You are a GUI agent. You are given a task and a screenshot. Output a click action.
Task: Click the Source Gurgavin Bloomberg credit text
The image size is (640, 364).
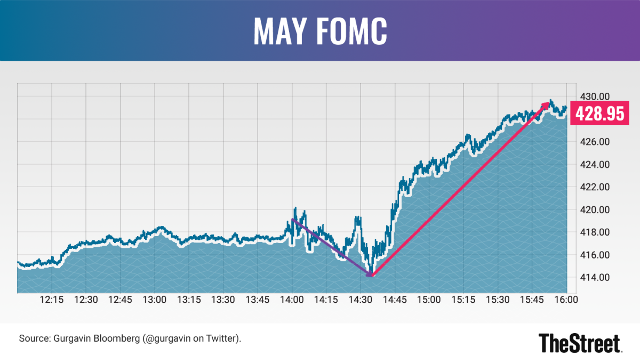[130, 338]
